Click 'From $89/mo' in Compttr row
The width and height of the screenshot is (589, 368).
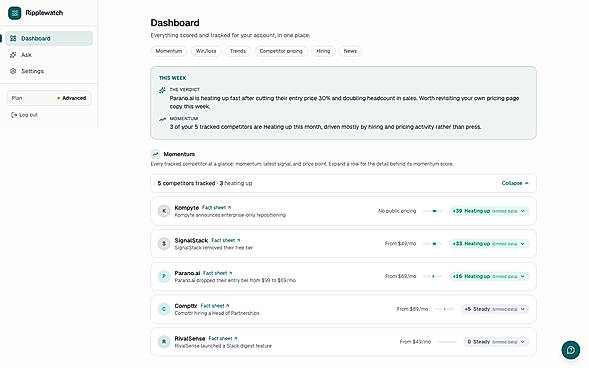[412, 309]
